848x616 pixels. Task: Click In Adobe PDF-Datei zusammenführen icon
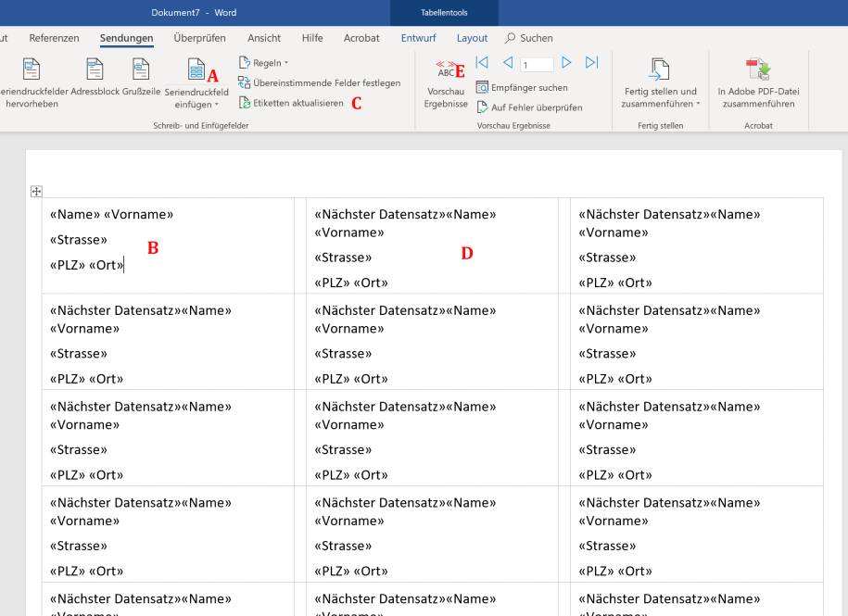click(x=757, y=72)
